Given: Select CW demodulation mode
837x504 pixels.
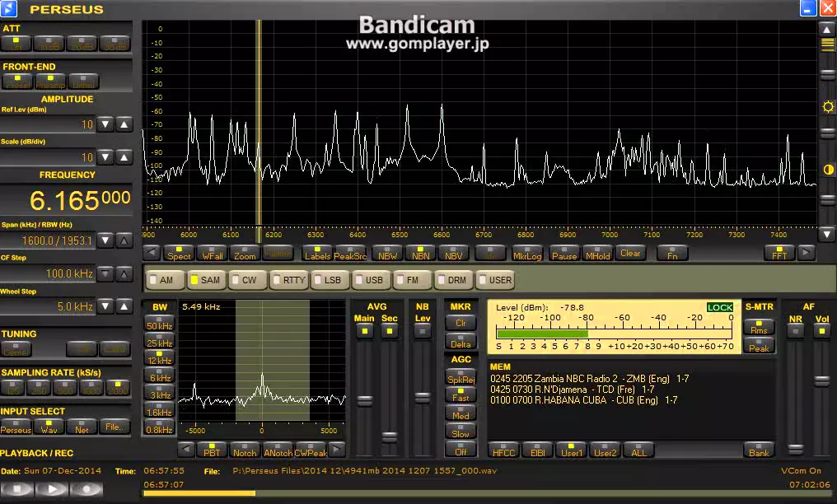Looking at the screenshot, I should (x=248, y=280).
